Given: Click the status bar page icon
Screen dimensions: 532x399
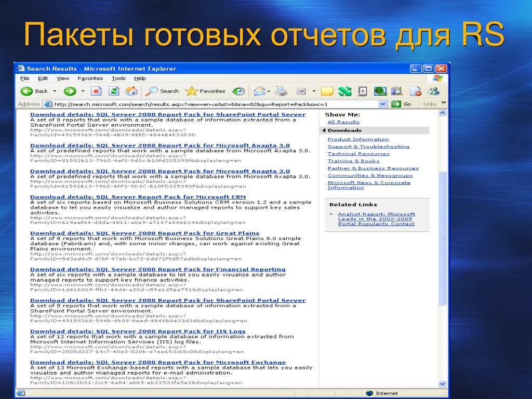Looking at the screenshot, I should (21, 393).
